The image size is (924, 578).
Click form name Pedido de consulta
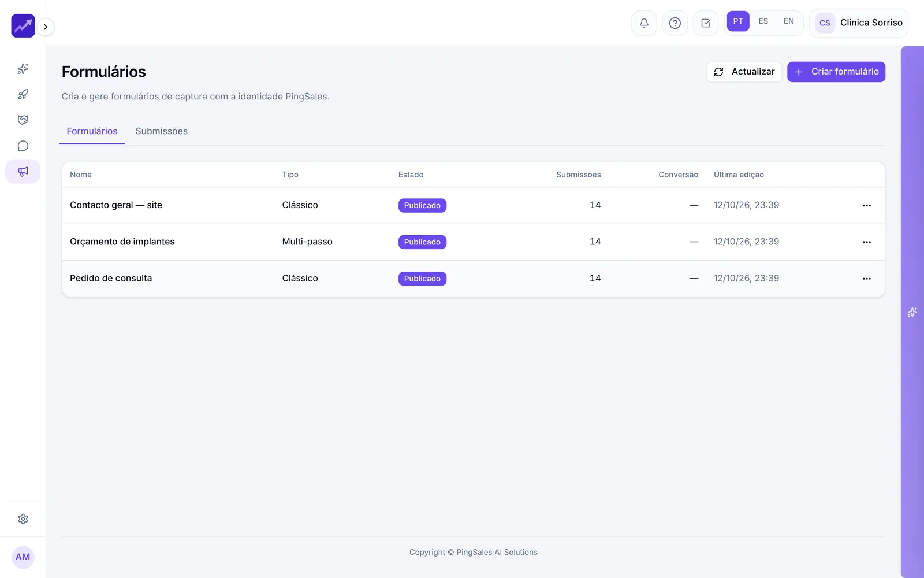111,278
